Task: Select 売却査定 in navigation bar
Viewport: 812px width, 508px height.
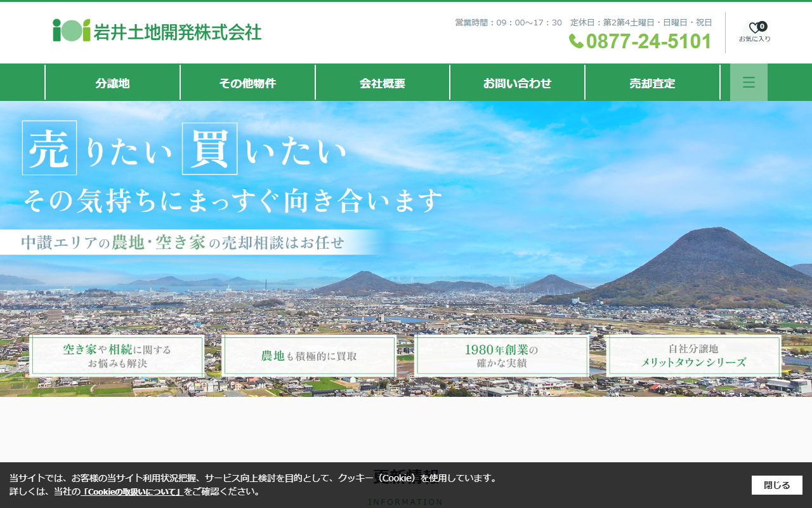Action: click(x=652, y=83)
